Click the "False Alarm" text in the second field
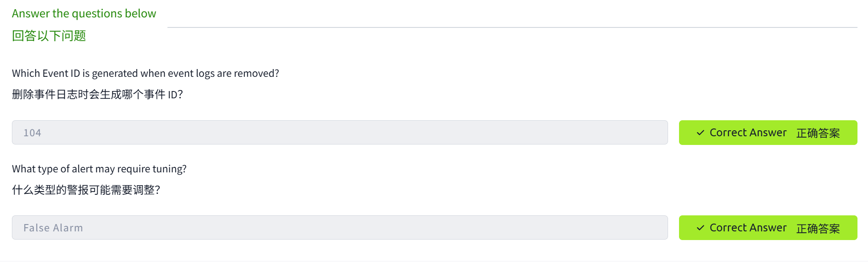The image size is (868, 262). pyautogui.click(x=53, y=228)
